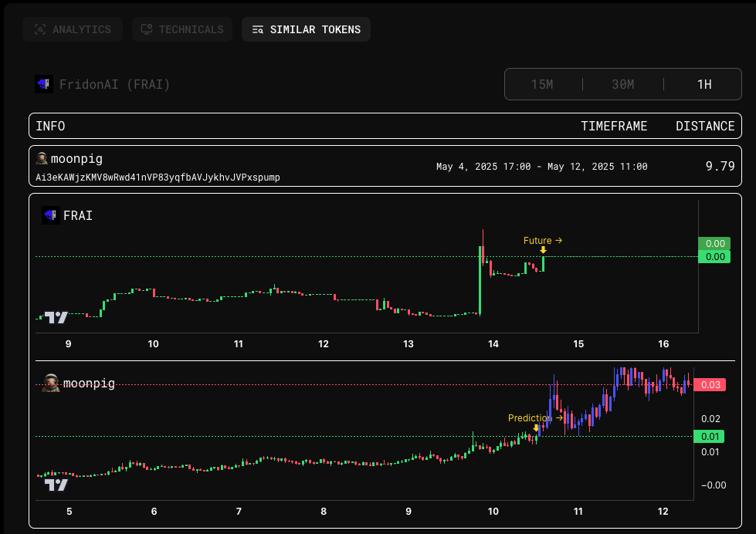Switch to the Technicals tab
Image resolution: width=756 pixels, height=534 pixels.
coord(182,29)
